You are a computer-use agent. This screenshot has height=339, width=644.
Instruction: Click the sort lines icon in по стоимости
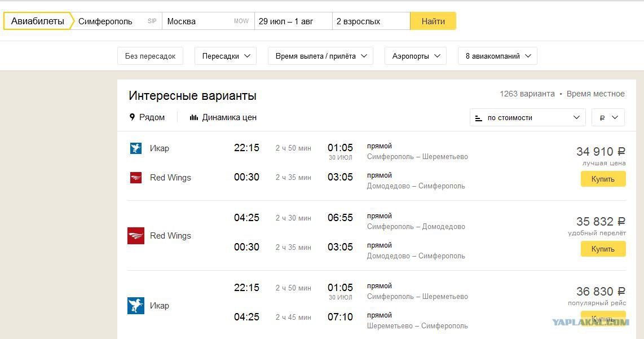point(478,118)
